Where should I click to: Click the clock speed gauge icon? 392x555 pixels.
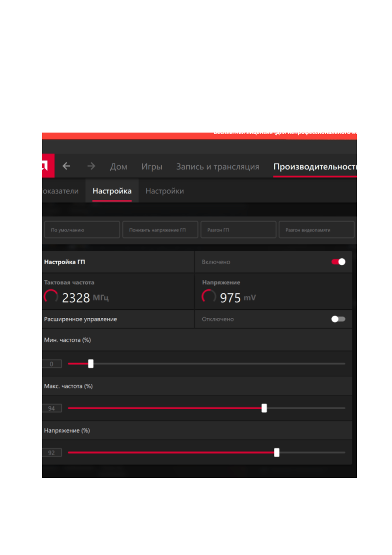(51, 296)
